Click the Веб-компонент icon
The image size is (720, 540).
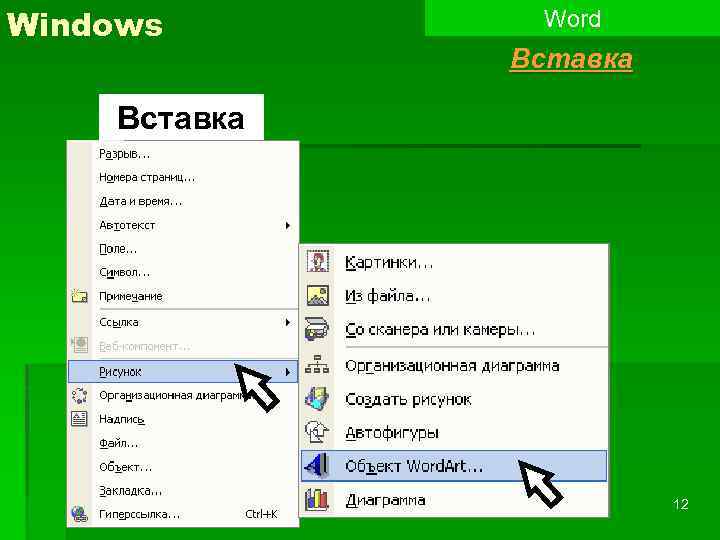(x=79, y=345)
